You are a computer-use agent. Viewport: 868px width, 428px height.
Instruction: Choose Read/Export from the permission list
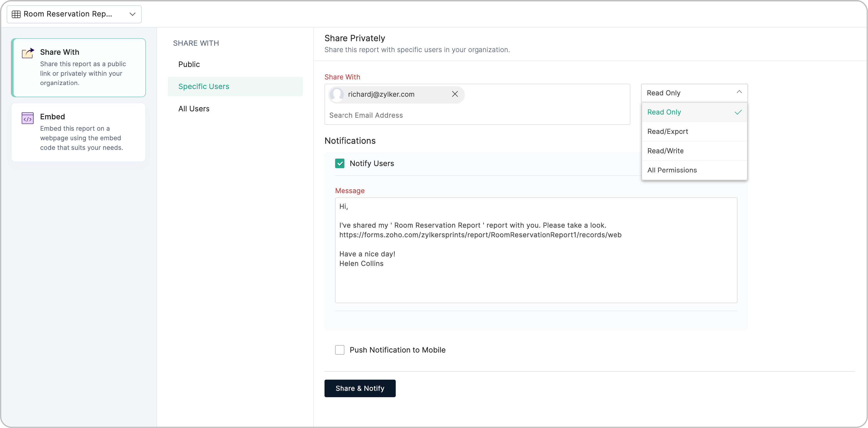[668, 131]
